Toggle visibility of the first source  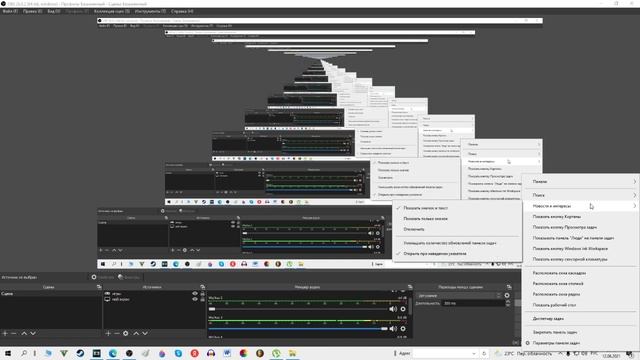click(x=195, y=293)
